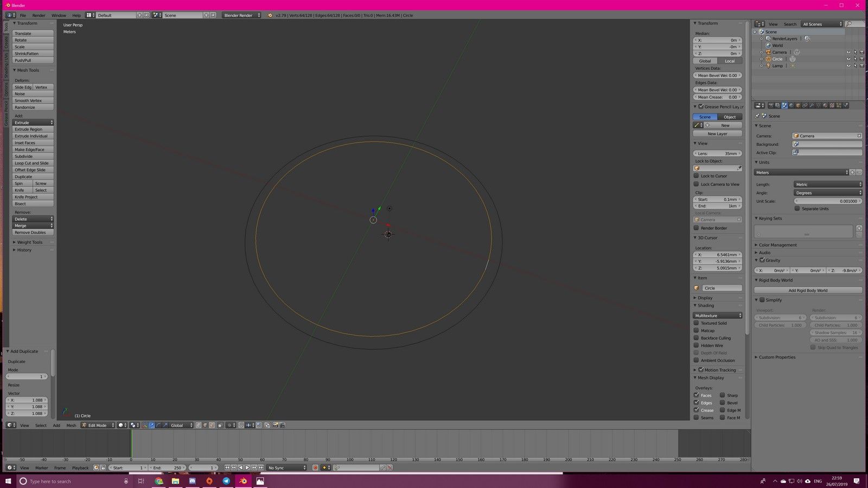The image size is (868, 488).
Task: Open timeline Marker menu
Action: pos(42,467)
